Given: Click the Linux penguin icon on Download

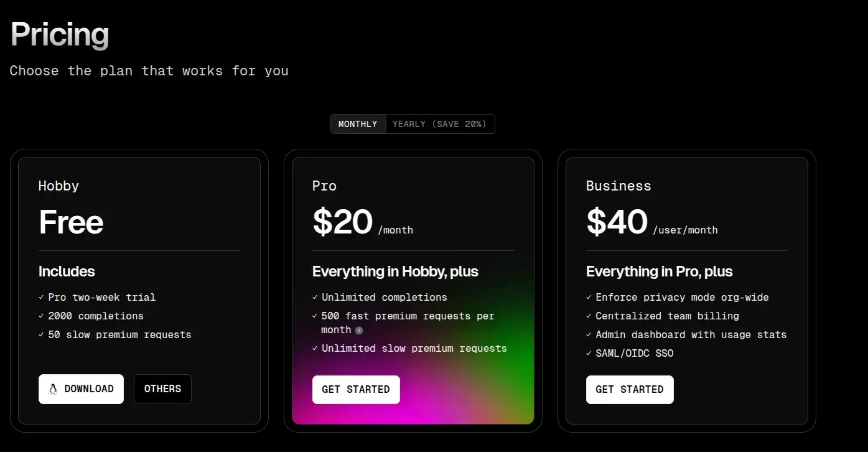Looking at the screenshot, I should [x=53, y=389].
